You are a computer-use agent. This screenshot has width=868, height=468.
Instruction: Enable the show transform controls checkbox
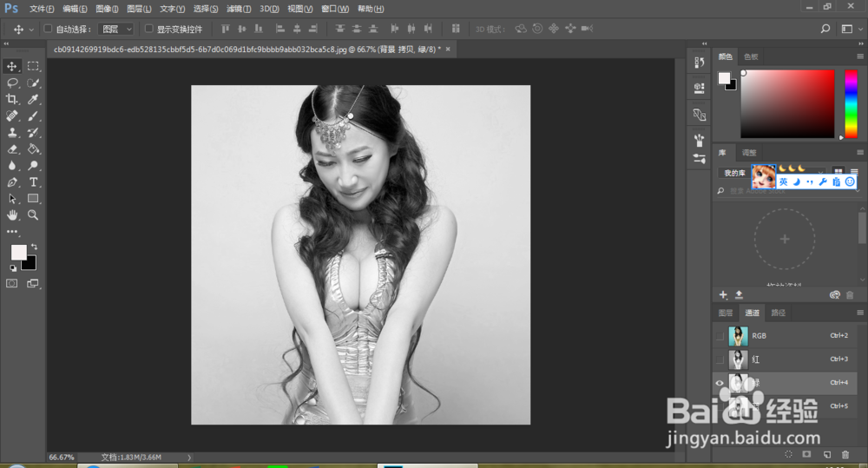click(148, 29)
